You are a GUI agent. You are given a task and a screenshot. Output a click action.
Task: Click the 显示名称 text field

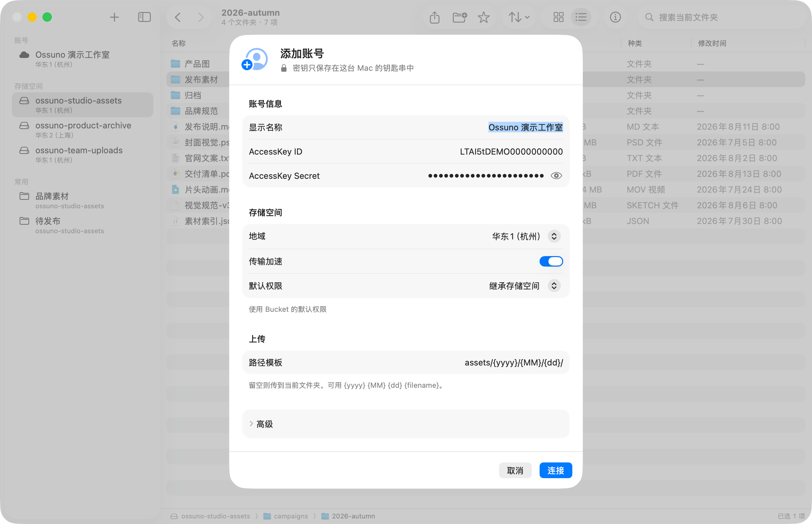[x=525, y=127]
